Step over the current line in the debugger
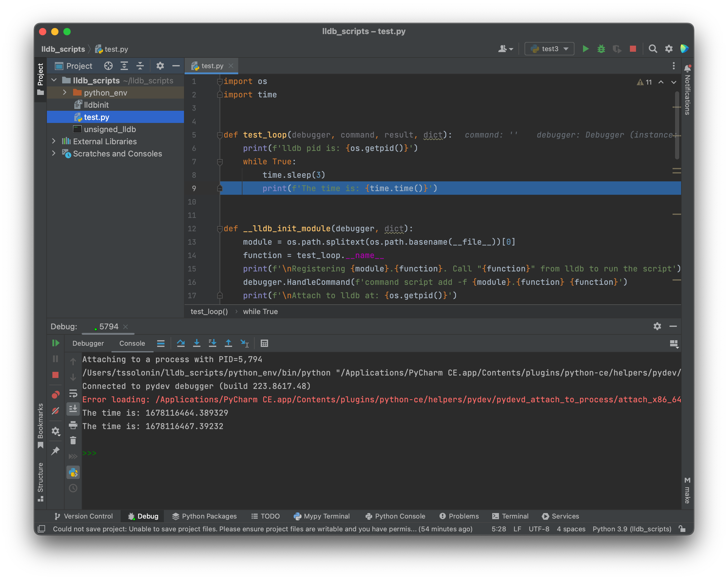Viewport: 728px width, 580px height. [181, 343]
